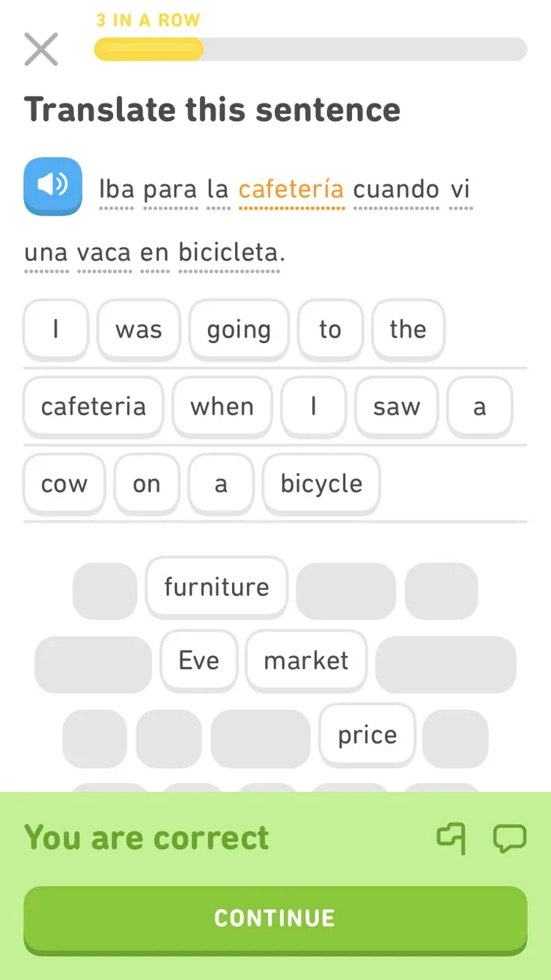Open the report flag icon

coord(451,838)
